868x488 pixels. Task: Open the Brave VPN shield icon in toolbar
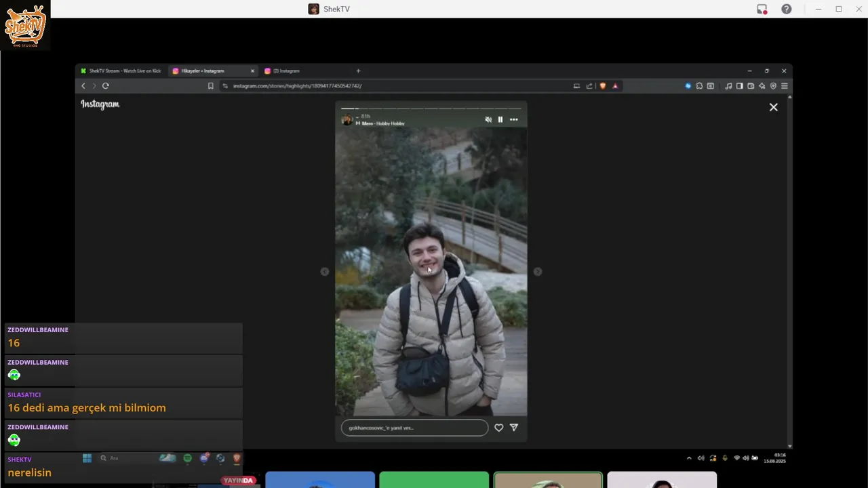773,86
